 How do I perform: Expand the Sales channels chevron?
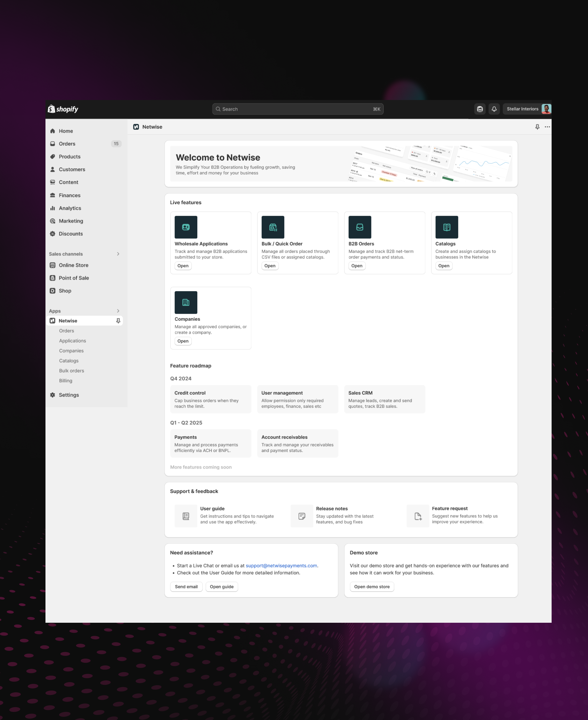[118, 254]
